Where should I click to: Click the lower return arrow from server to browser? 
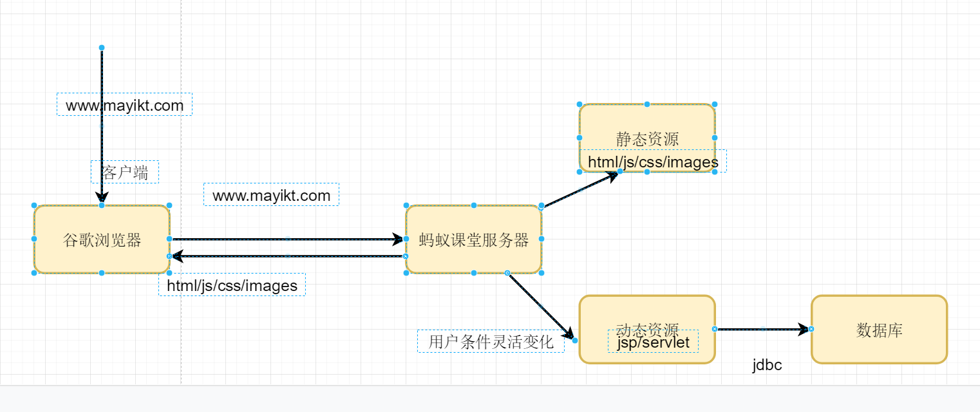click(x=287, y=256)
